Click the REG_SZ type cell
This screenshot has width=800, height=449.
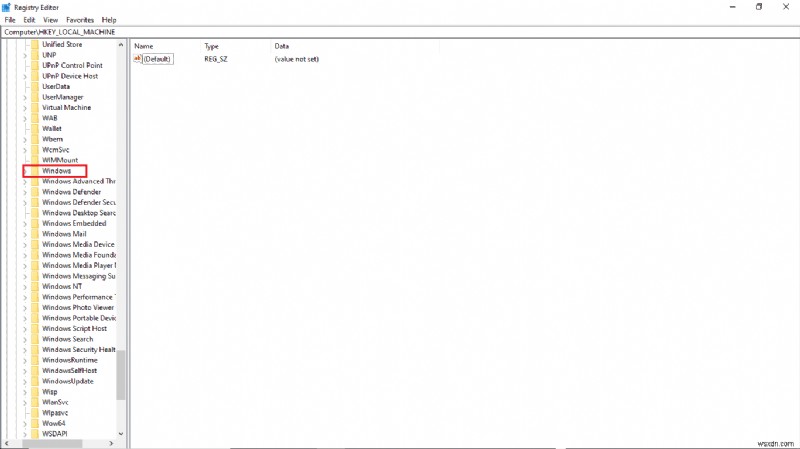[x=216, y=59]
